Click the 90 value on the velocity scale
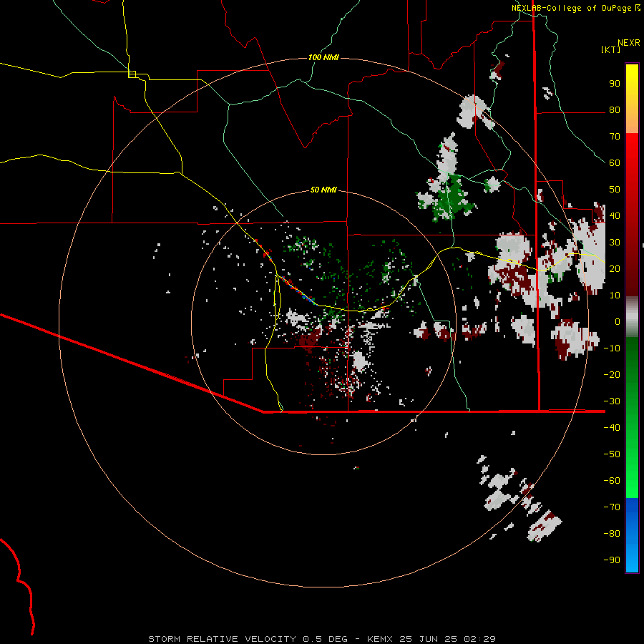The image size is (644, 644). (x=615, y=84)
